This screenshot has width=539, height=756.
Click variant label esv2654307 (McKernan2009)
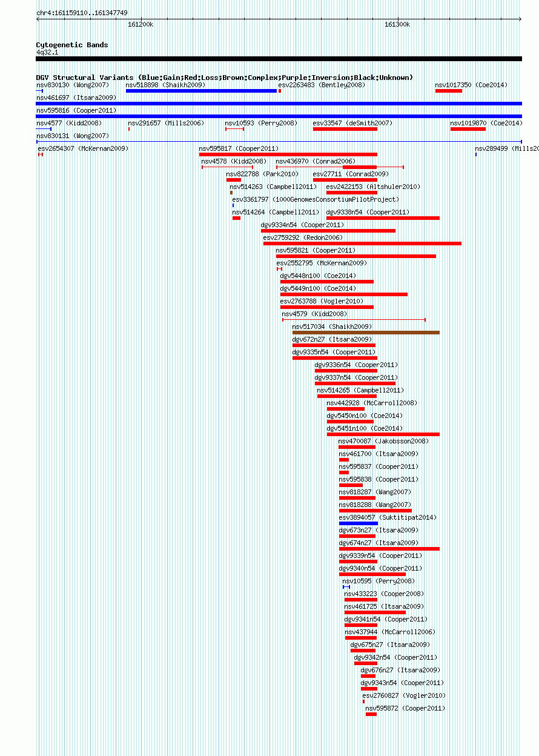pyautogui.click(x=83, y=148)
